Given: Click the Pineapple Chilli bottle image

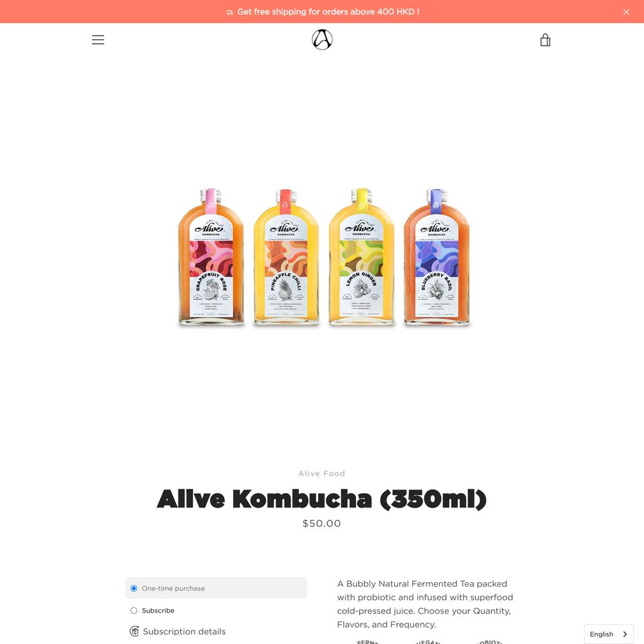Looking at the screenshot, I should point(286,257).
